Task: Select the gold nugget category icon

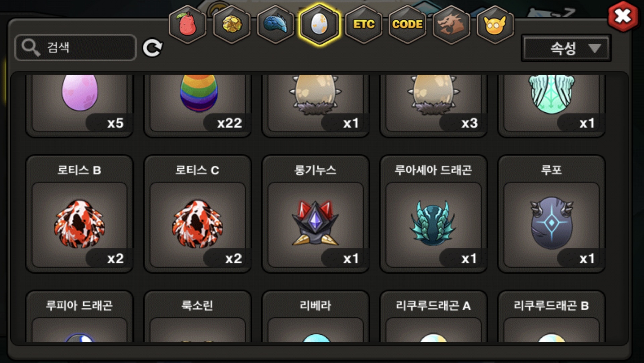Action: tap(231, 24)
